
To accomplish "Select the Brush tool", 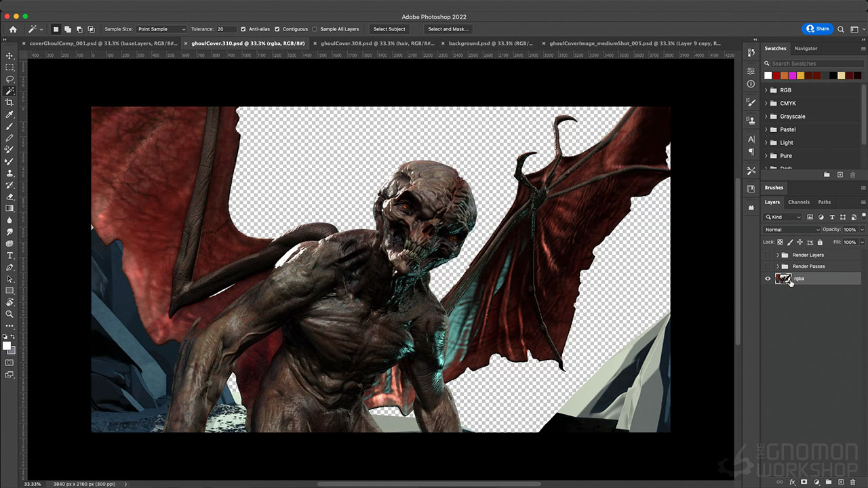I will 9,126.
